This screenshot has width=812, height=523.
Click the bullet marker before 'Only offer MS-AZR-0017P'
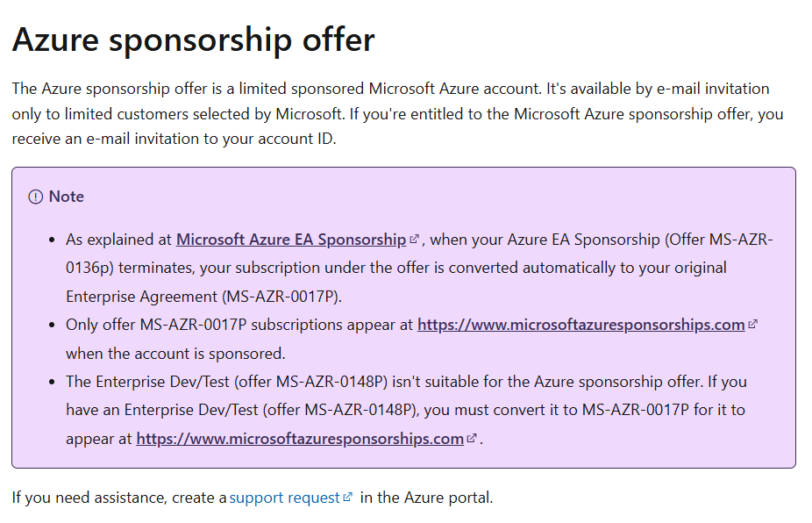coord(52,326)
